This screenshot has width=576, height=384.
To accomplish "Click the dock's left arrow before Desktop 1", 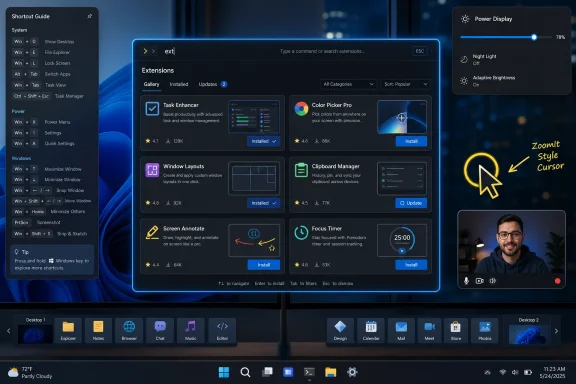I will [x=8, y=331].
